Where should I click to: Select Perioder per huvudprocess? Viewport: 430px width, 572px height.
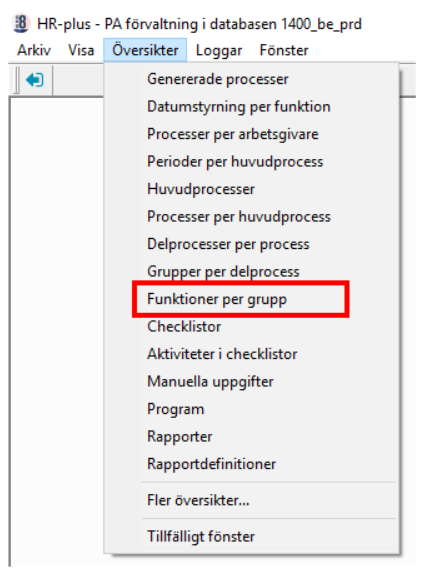point(252,162)
